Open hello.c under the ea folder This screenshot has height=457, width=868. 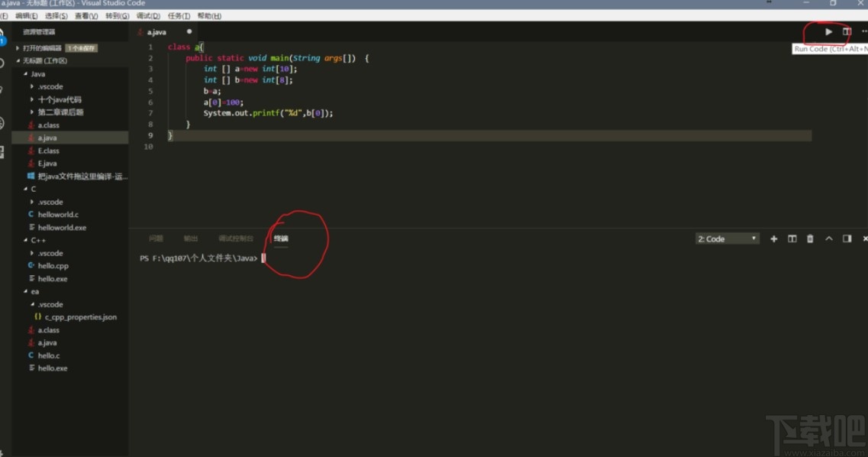pyautogui.click(x=49, y=355)
